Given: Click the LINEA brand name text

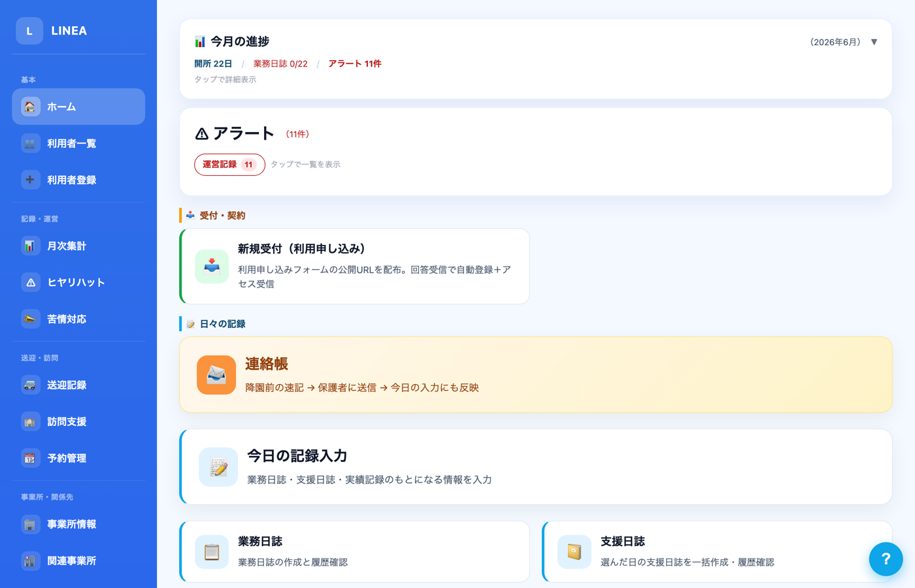Looking at the screenshot, I should tap(69, 31).
